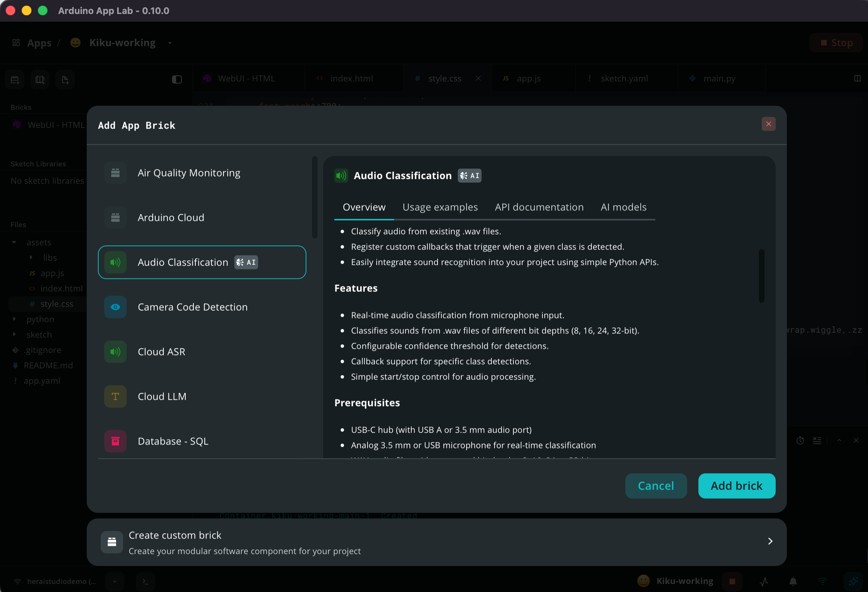868x592 pixels.
Task: Expand the Create custom brick chevron
Action: pos(770,541)
